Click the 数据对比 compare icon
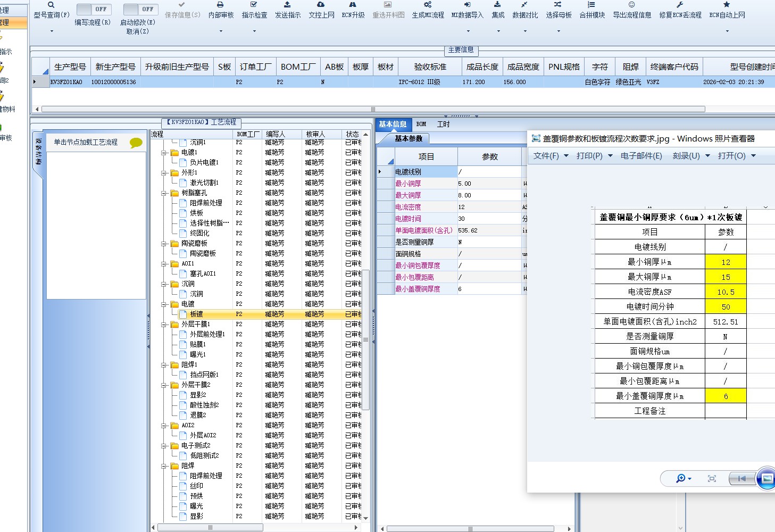 [524, 4]
